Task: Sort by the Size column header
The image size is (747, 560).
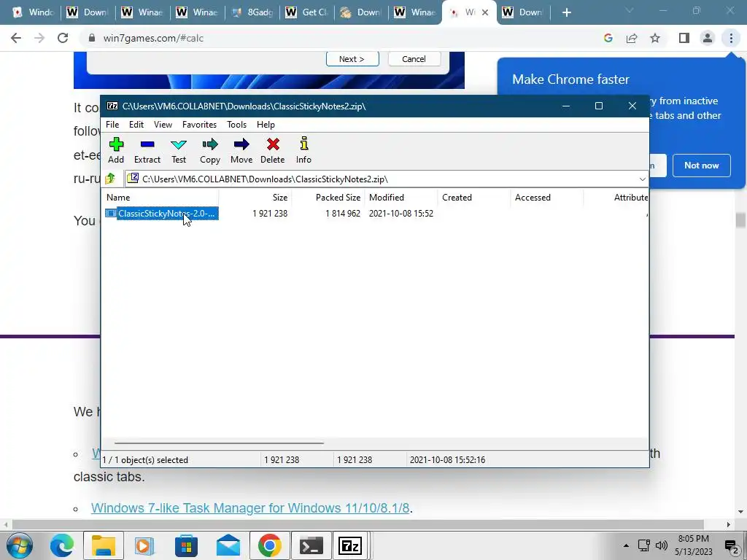Action: [255, 198]
